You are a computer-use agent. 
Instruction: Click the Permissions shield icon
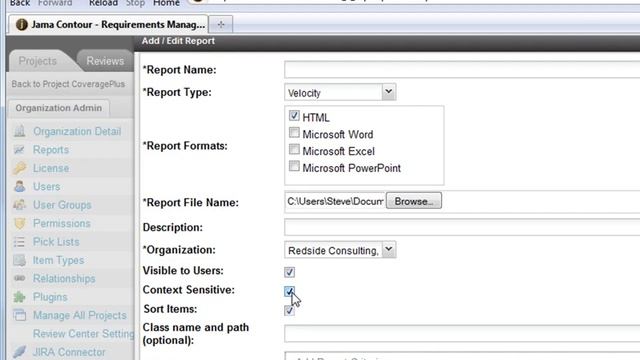click(19, 223)
